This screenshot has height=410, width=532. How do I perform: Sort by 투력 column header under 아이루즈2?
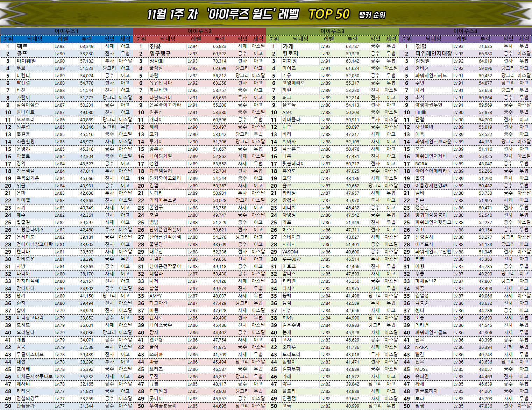click(220, 39)
